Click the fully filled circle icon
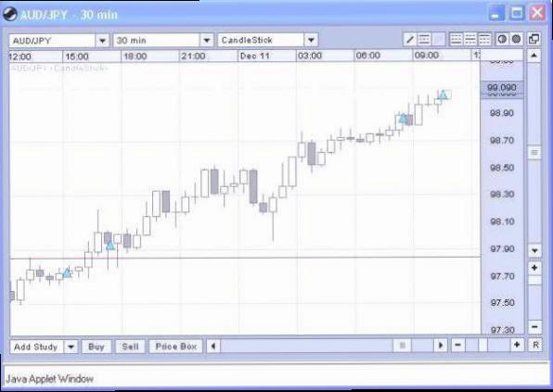The width and height of the screenshot is (553, 392). 516,40
